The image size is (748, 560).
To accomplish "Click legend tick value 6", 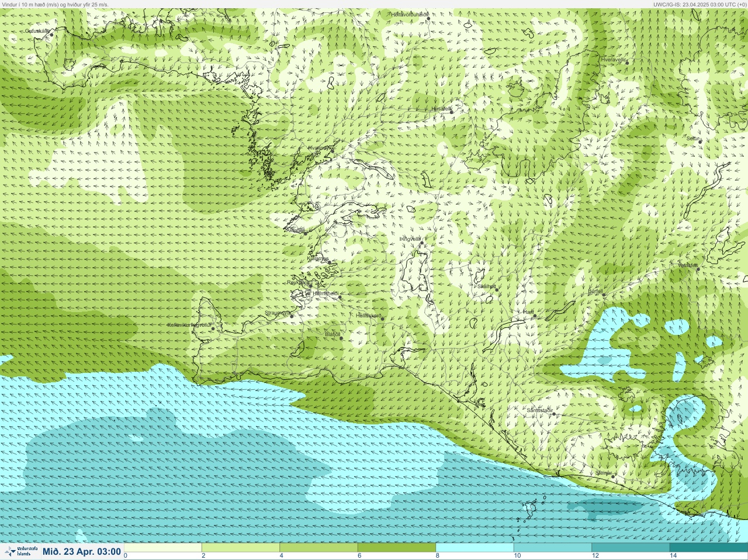I will [x=359, y=556].
